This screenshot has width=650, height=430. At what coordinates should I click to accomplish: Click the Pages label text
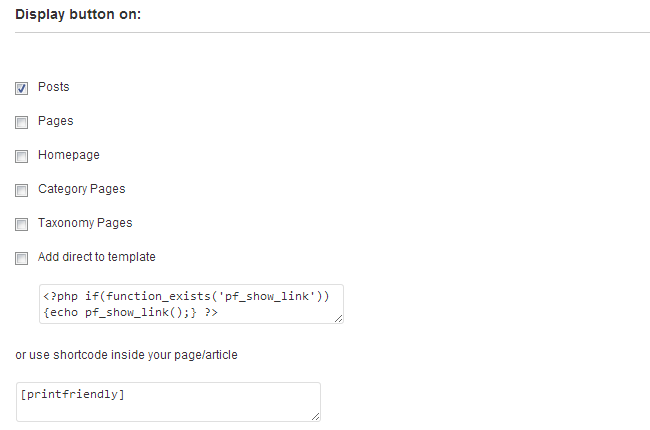point(56,121)
